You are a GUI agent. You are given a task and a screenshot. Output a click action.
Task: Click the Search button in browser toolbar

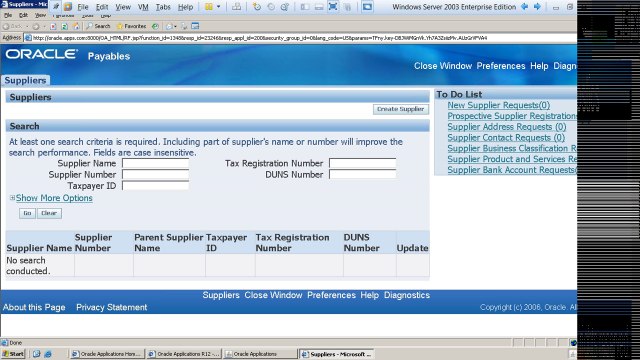[98, 26]
